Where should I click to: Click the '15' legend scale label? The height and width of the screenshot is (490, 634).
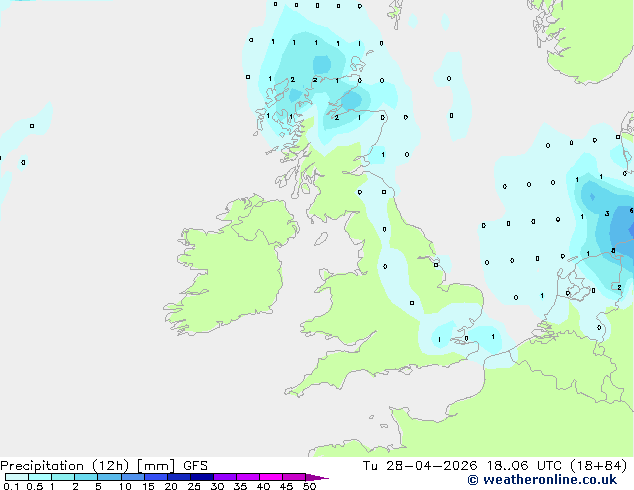pos(148,486)
